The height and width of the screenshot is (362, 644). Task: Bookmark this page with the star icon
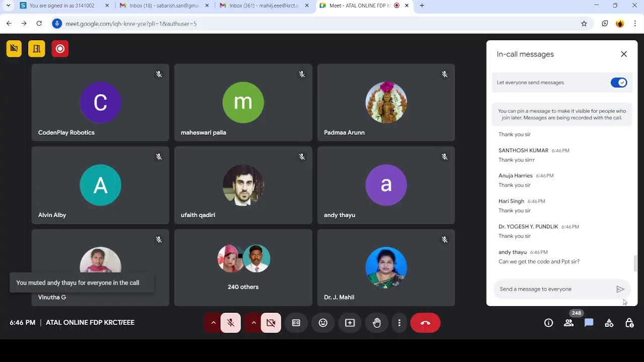click(x=584, y=23)
